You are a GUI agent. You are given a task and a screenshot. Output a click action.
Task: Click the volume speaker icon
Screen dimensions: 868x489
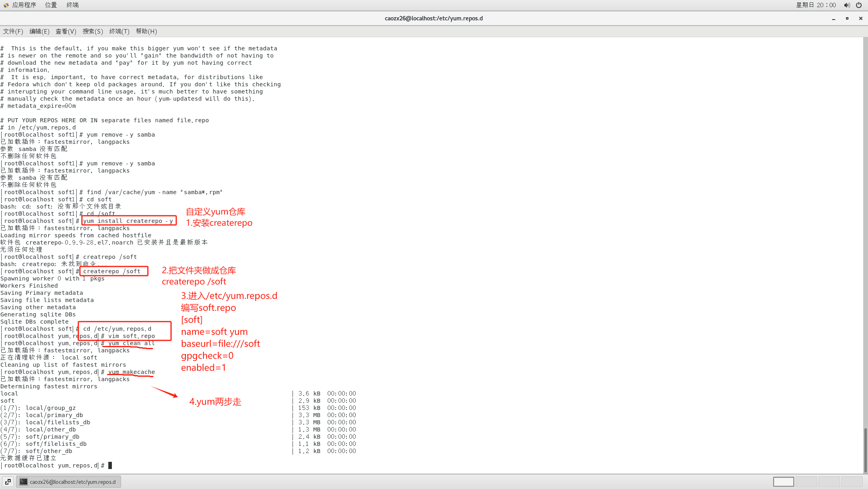click(847, 5)
